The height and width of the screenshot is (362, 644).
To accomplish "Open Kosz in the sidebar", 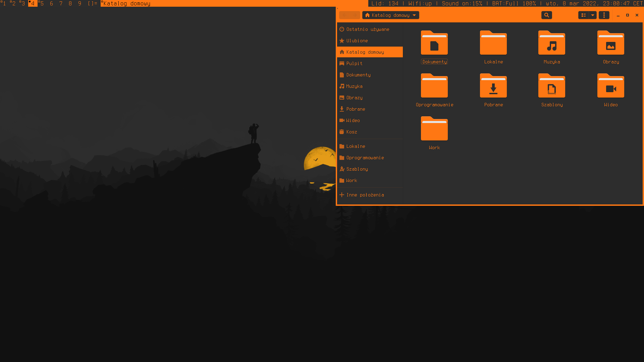I will tap(352, 132).
